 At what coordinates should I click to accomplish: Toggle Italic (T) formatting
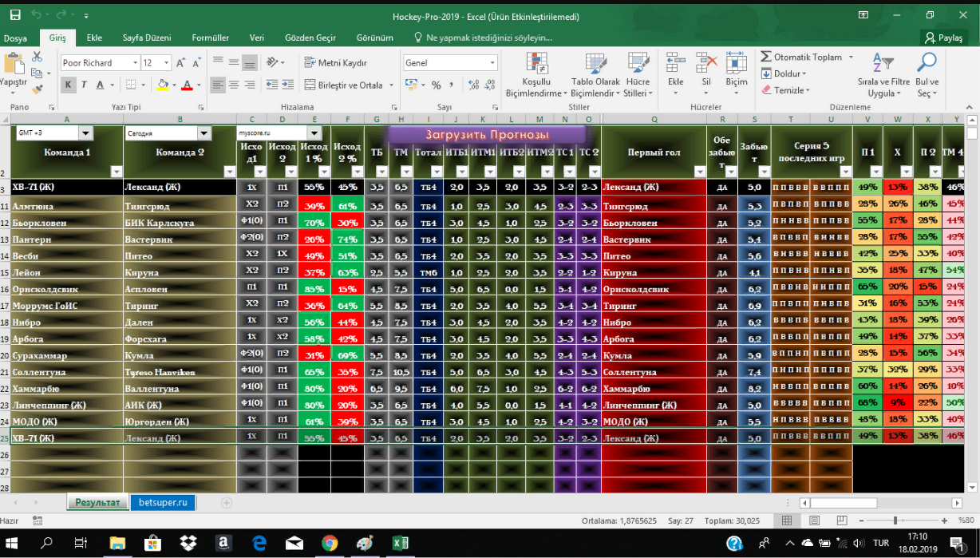84,85
